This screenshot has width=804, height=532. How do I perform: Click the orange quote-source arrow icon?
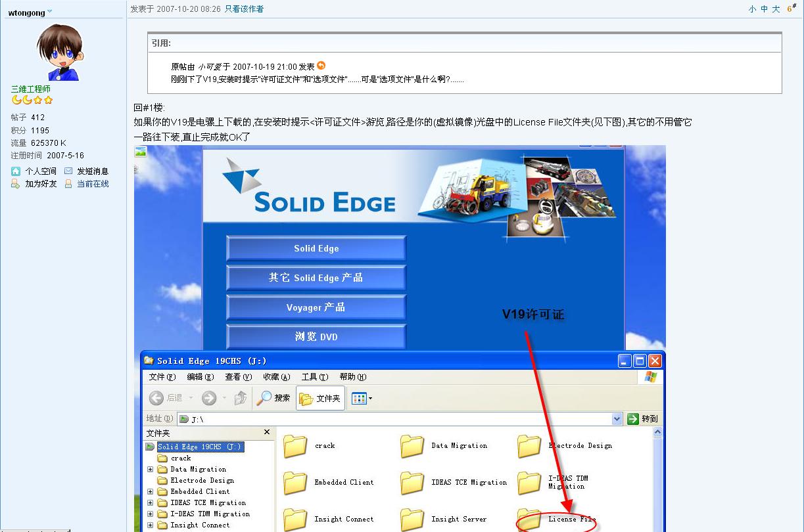pos(321,66)
